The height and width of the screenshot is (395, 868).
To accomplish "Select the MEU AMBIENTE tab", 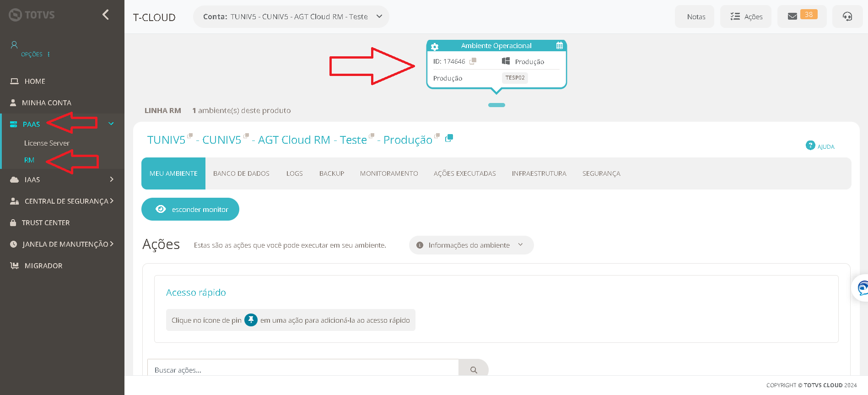I will [x=173, y=173].
